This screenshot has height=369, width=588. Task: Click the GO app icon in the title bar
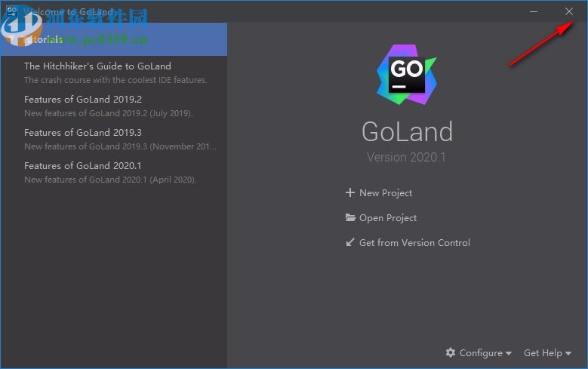tap(11, 11)
